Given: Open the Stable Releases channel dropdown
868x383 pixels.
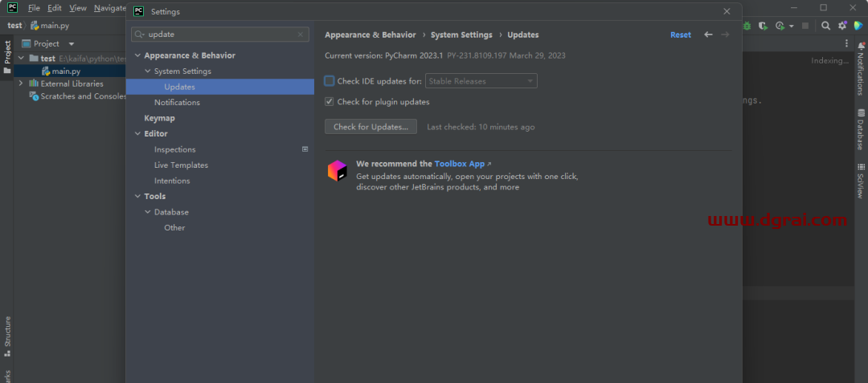Looking at the screenshot, I should point(481,81).
